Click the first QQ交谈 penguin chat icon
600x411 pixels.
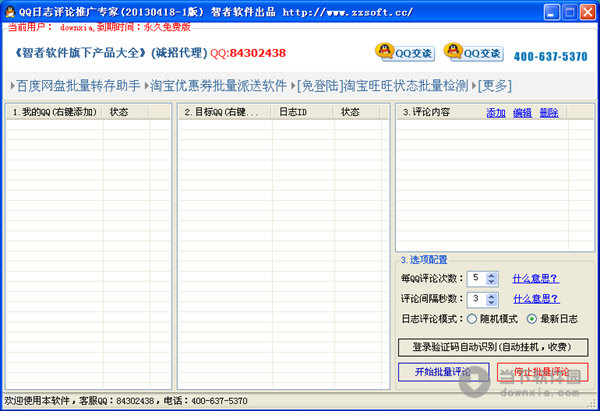click(x=405, y=52)
